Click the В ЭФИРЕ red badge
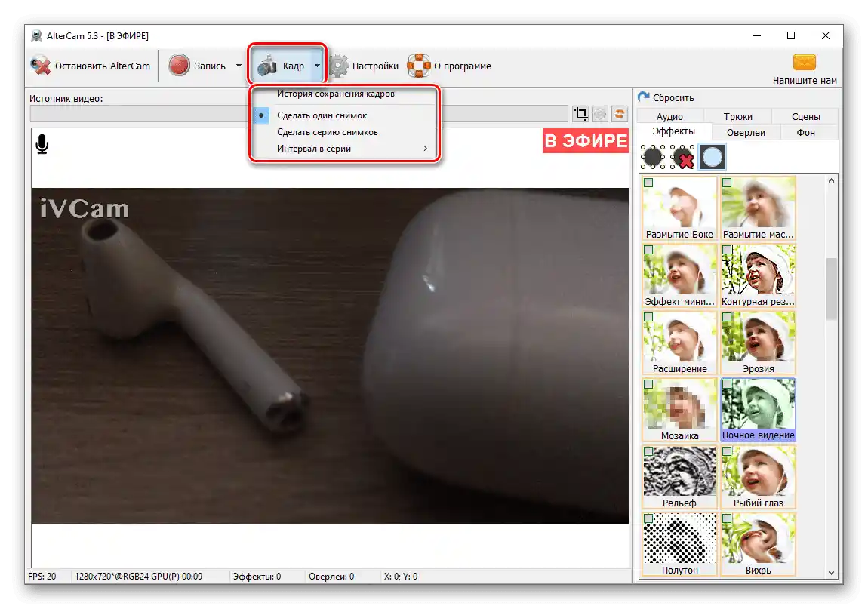The image size is (868, 609). coord(586,140)
